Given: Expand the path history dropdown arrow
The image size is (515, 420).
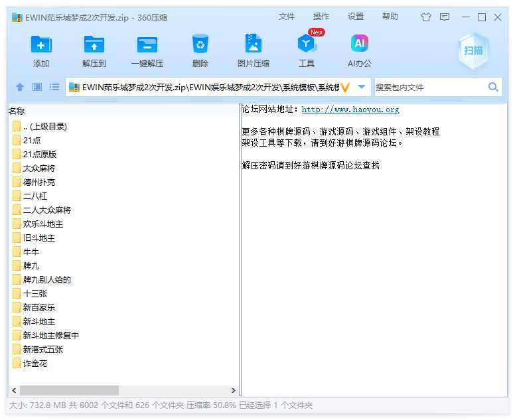Looking at the screenshot, I should 362,87.
